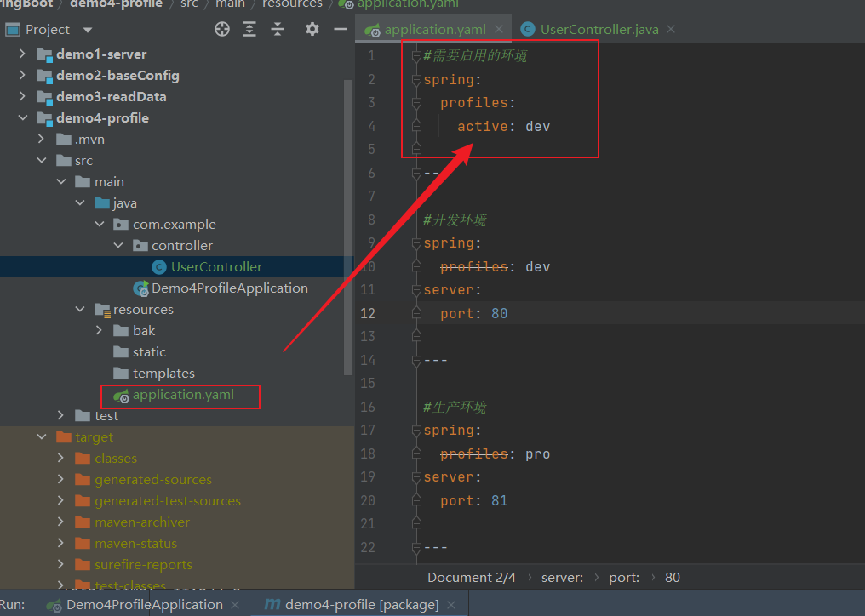Fold the spring block at line 2

coord(416,80)
